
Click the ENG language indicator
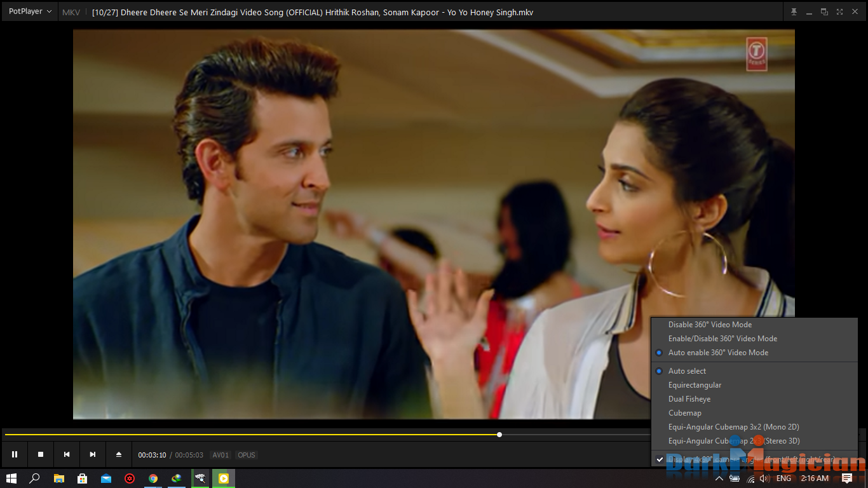pyautogui.click(x=783, y=478)
